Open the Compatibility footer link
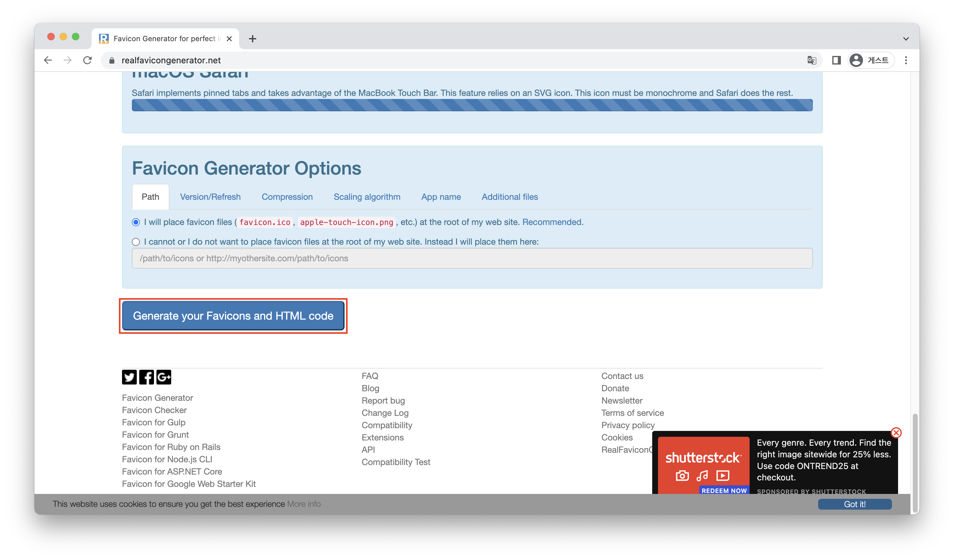The image size is (954, 560). (x=387, y=425)
